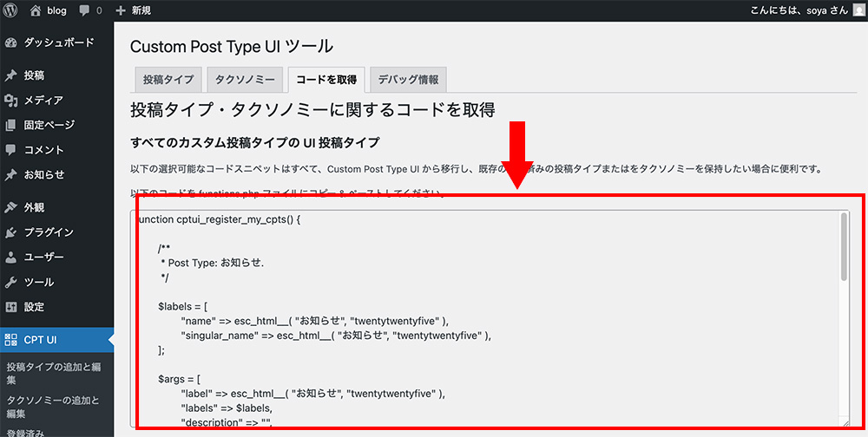The width and height of the screenshot is (868, 437).
Task: Click the textarea resize handle corner
Action: pos(845,423)
